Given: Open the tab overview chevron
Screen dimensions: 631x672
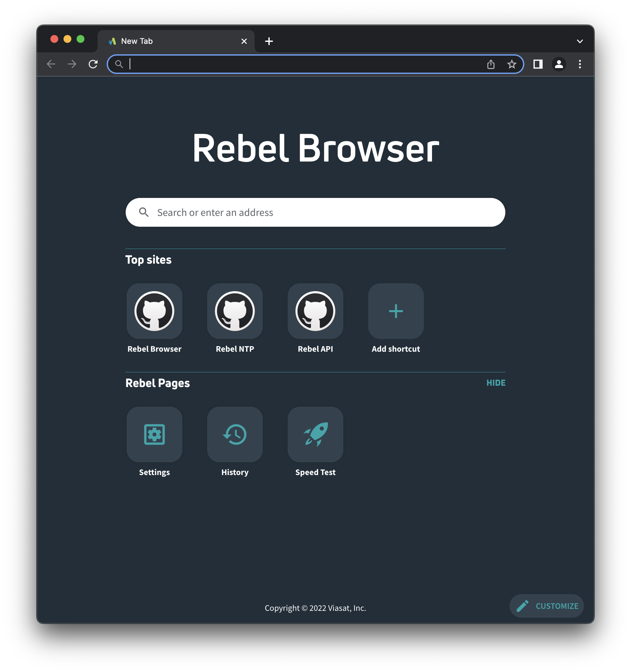Looking at the screenshot, I should [580, 41].
